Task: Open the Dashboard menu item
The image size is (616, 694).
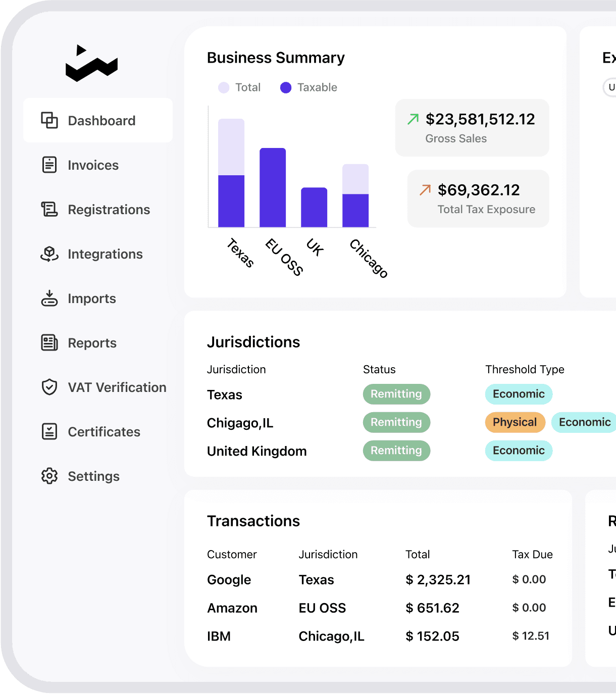Action: (98, 120)
